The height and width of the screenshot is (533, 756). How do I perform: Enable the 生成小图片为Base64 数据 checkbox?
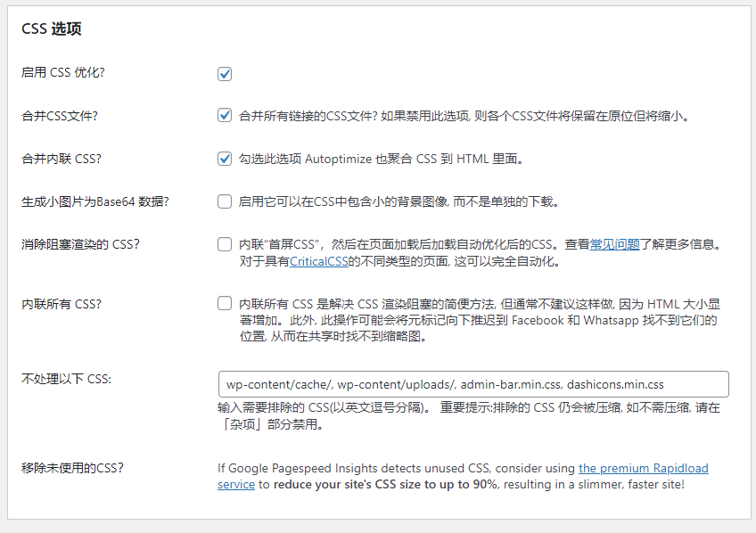225,201
